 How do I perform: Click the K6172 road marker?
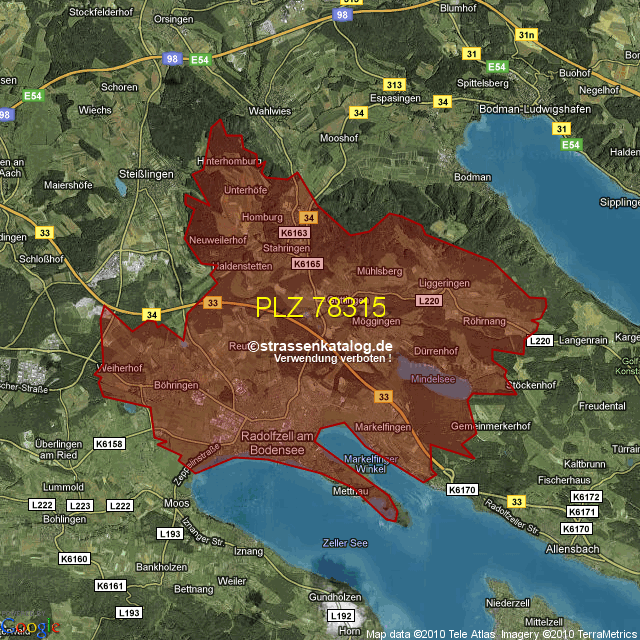pos(586,497)
